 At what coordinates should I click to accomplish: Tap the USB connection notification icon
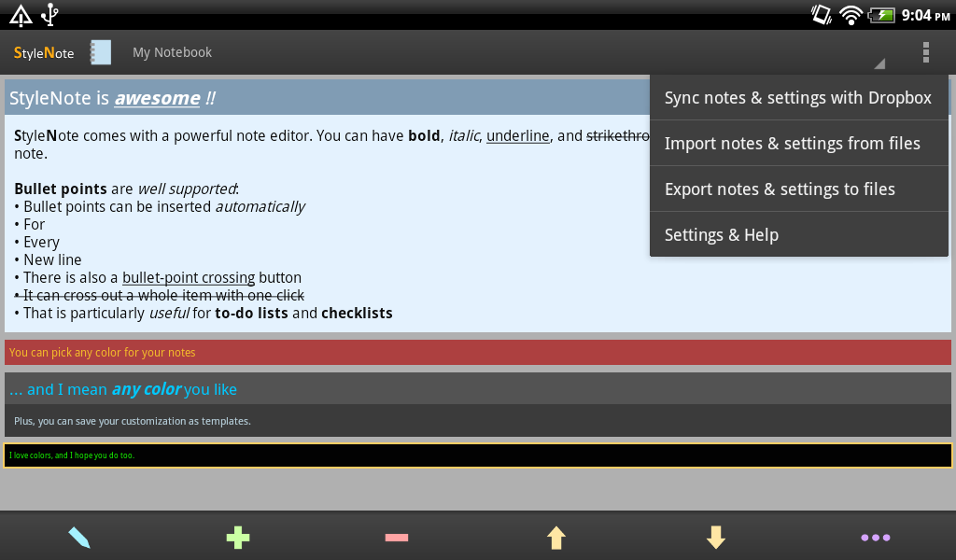pyautogui.click(x=50, y=15)
